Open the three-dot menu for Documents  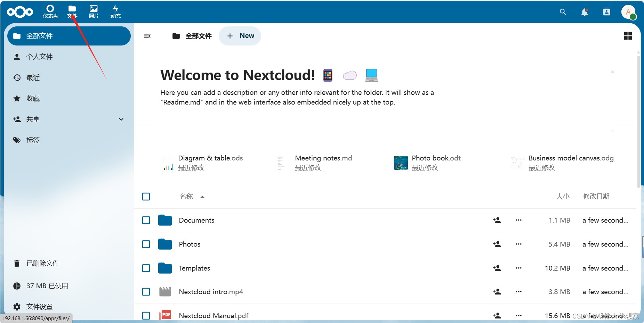point(518,220)
